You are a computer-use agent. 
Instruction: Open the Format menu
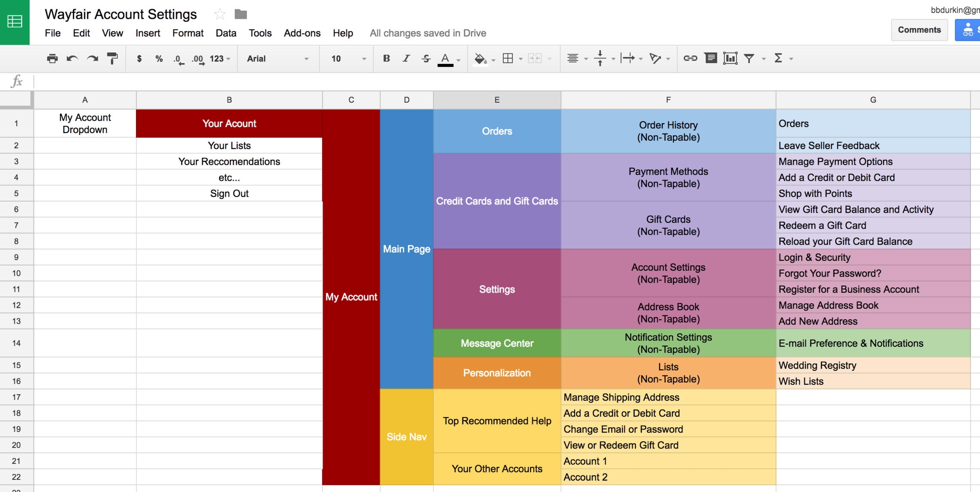coord(188,33)
